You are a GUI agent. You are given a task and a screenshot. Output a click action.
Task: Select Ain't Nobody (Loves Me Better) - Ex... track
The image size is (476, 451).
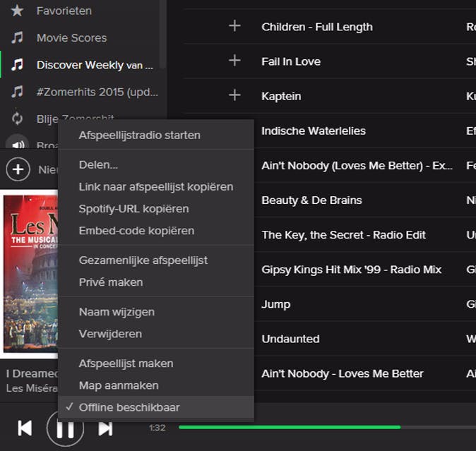coord(357,166)
